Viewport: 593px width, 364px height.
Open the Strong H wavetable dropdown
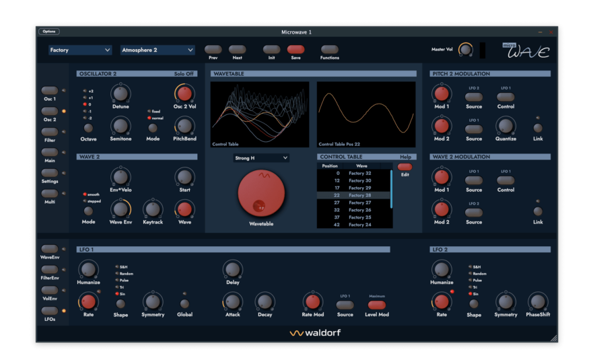click(x=261, y=158)
